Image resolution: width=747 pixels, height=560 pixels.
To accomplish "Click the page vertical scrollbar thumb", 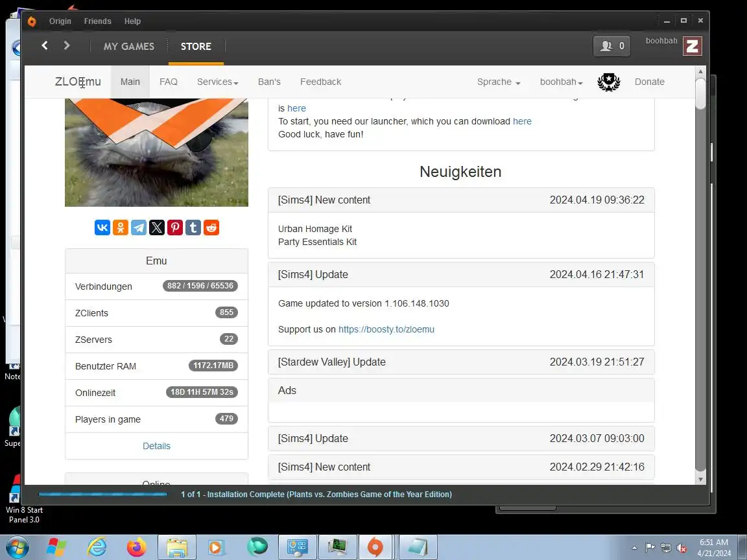I will [700, 94].
